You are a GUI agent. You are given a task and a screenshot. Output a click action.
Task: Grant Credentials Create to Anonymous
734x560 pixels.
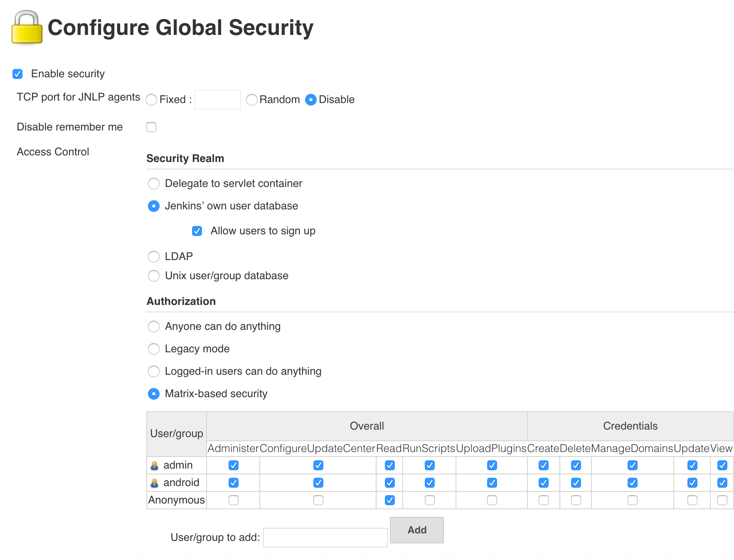click(544, 500)
